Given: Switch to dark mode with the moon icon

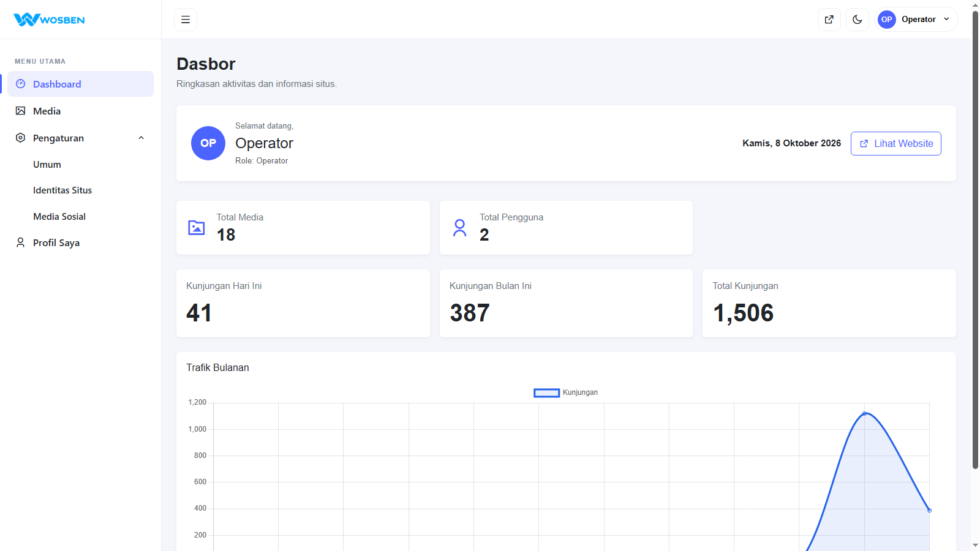Looking at the screenshot, I should pyautogui.click(x=858, y=20).
